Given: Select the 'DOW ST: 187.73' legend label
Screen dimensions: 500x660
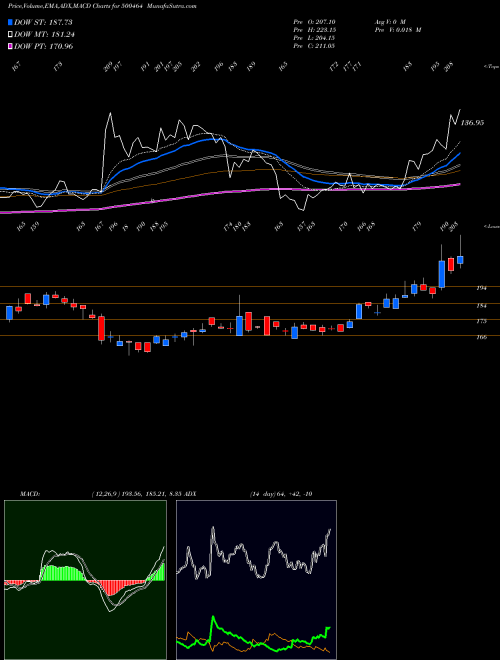Looking at the screenshot, I should coord(43,23).
